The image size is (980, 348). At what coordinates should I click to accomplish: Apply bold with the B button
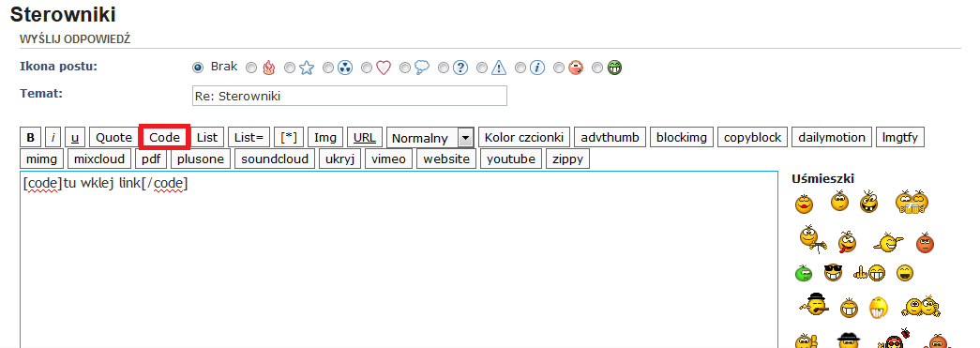coord(31,138)
